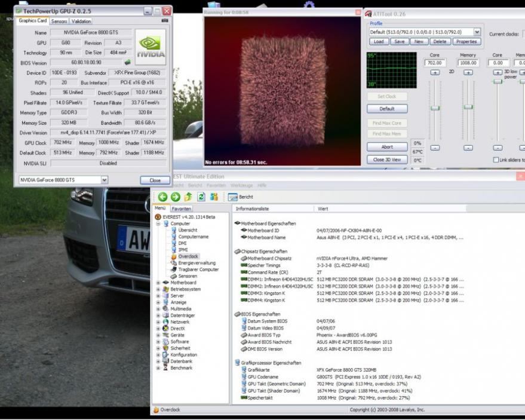Screen dimensions: 525x420
Task: Open the Bericht report icon in toolbar
Action: [232, 197]
